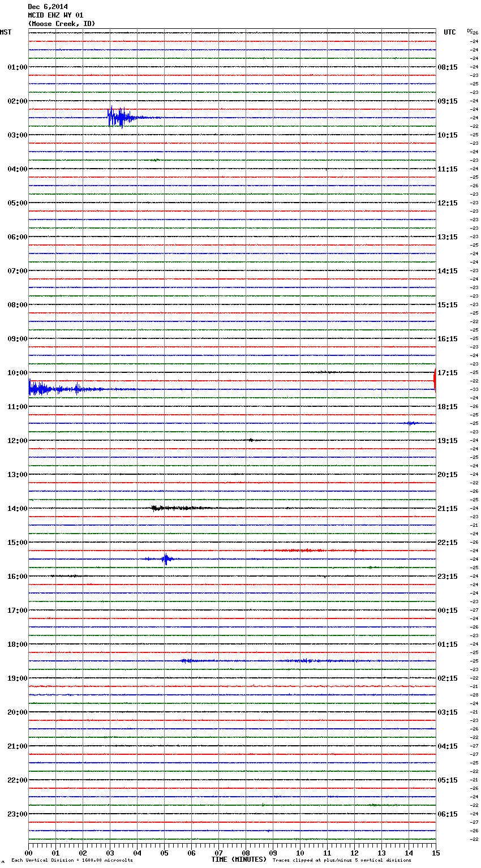The height and width of the screenshot is (868, 481).
Task: Select the 03:00 MST hour label
Action: (x=18, y=135)
